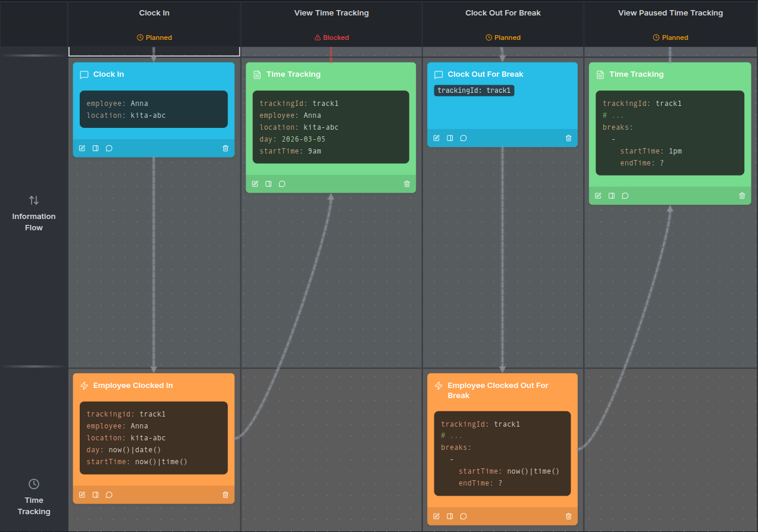
Task: Open comments on Employee Clocked In card
Action: click(x=109, y=495)
